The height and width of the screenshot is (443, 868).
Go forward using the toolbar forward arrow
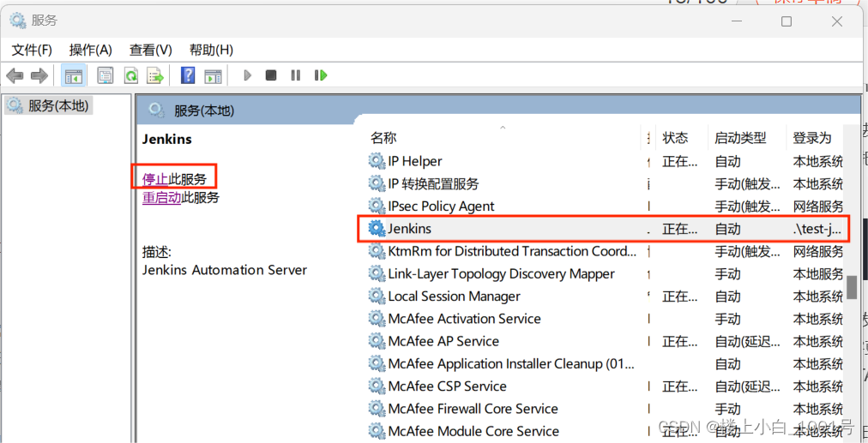coord(39,75)
